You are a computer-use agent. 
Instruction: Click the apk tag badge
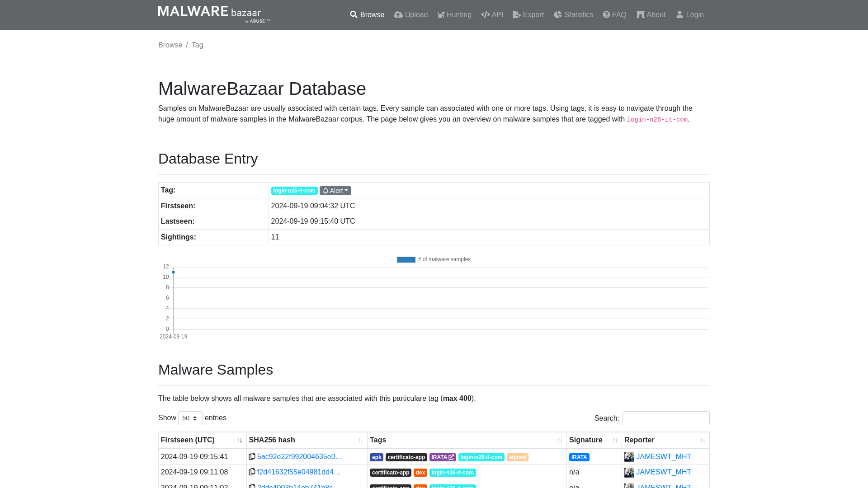[377, 457]
